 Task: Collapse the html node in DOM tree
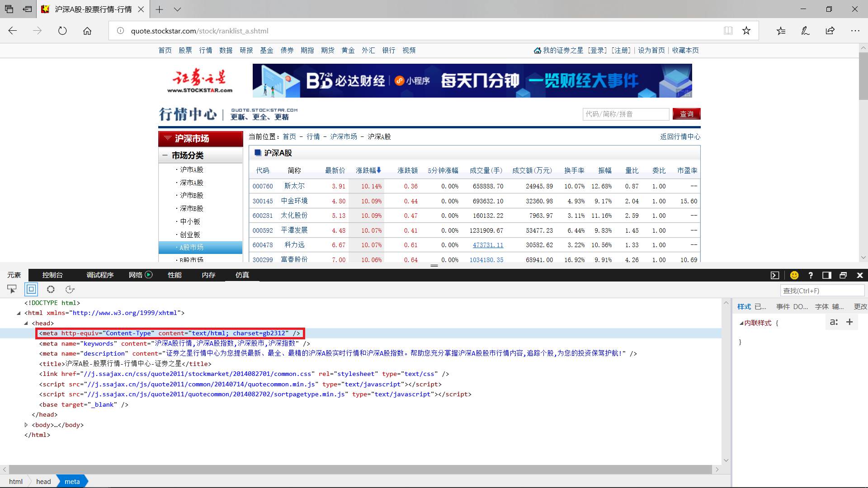coord(19,313)
